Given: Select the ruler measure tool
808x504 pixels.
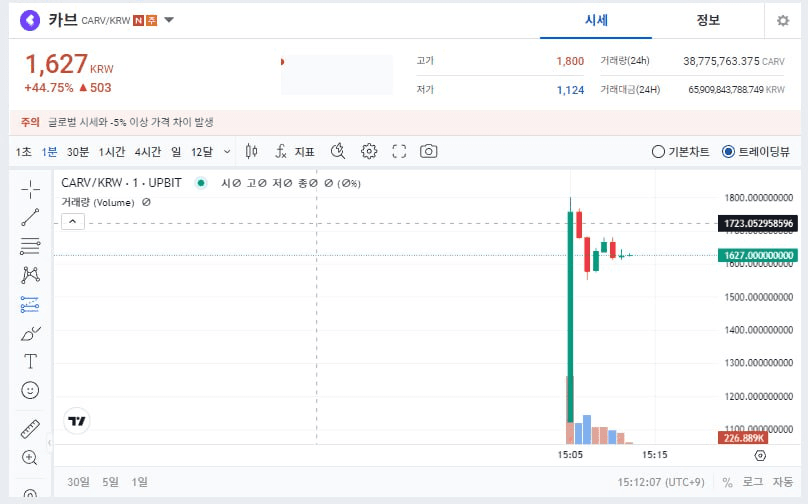Looking at the screenshot, I should point(30,429).
